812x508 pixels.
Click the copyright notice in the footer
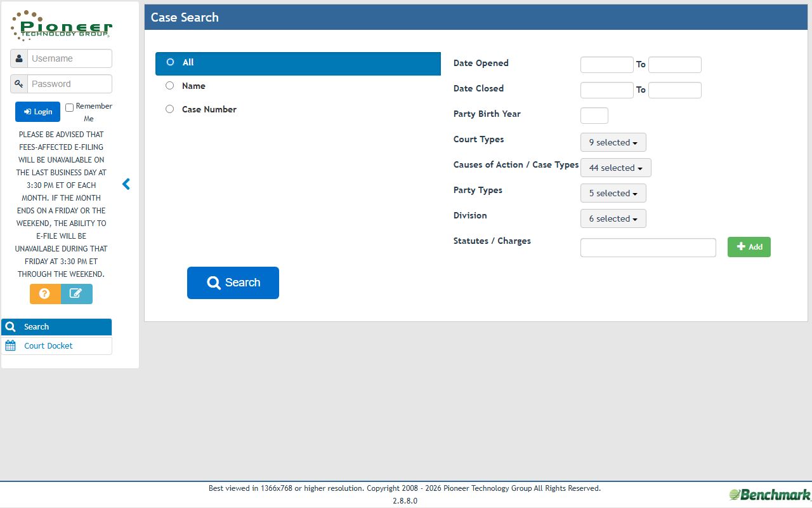(405, 488)
